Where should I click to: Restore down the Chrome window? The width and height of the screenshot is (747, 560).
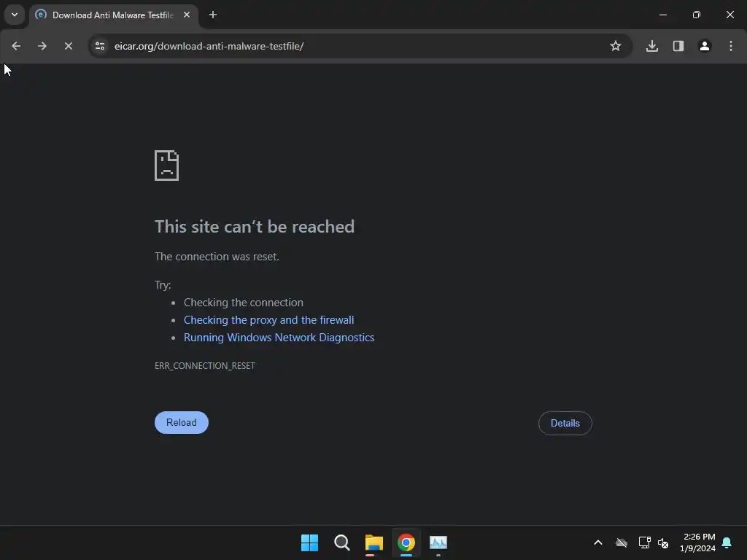[x=697, y=15]
